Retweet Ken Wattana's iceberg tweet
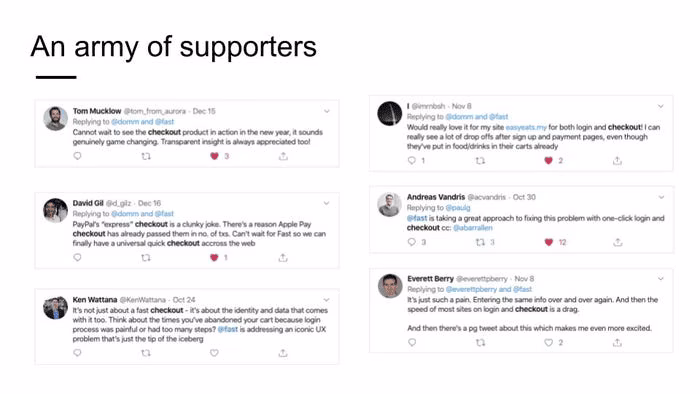The height and width of the screenshot is (394, 700). tap(146, 353)
